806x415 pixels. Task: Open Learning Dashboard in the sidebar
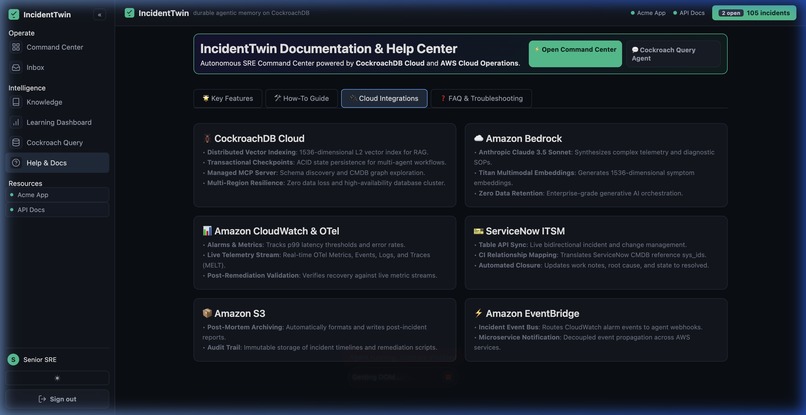[x=57, y=122]
